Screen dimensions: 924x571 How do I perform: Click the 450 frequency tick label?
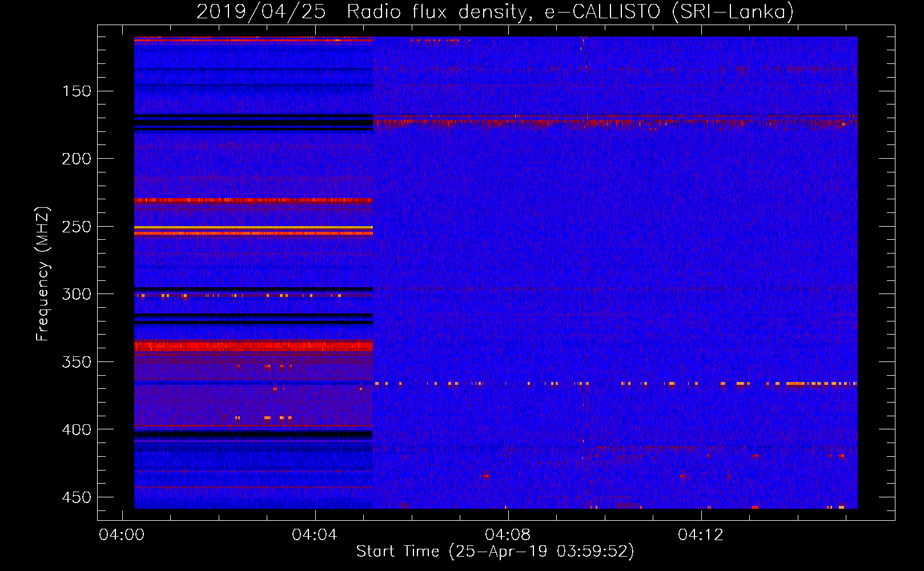pyautogui.click(x=77, y=497)
